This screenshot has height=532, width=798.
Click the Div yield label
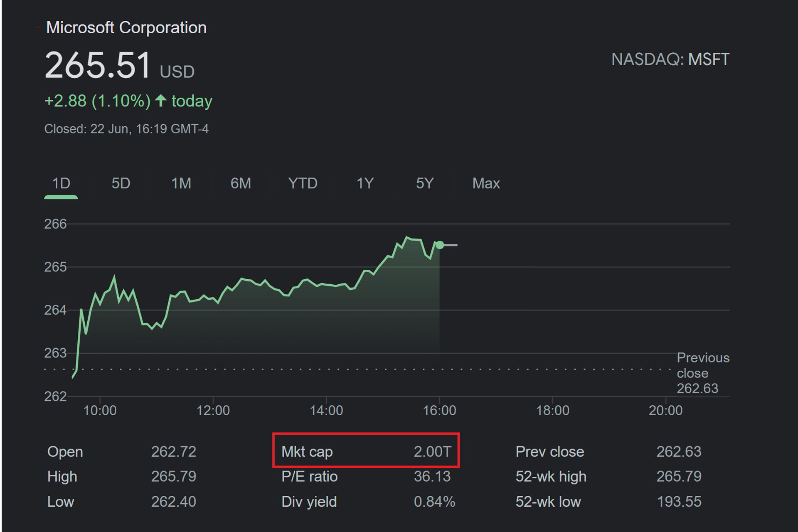point(309,502)
